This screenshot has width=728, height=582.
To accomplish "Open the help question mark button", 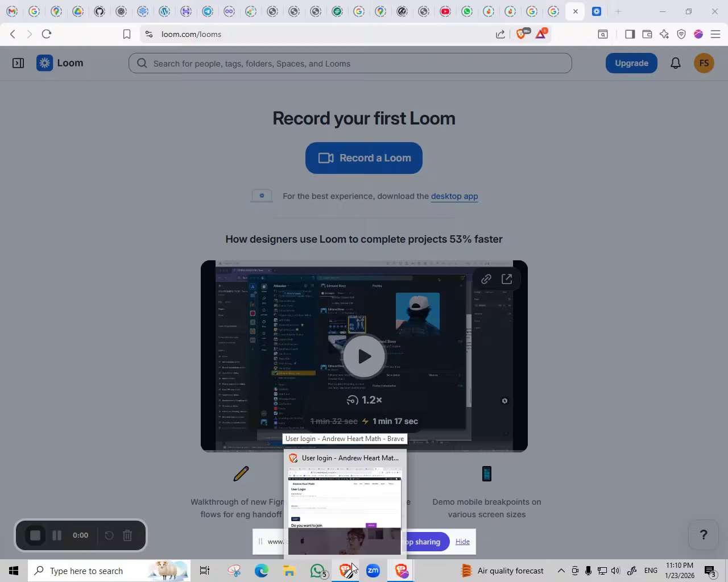I will tap(704, 535).
